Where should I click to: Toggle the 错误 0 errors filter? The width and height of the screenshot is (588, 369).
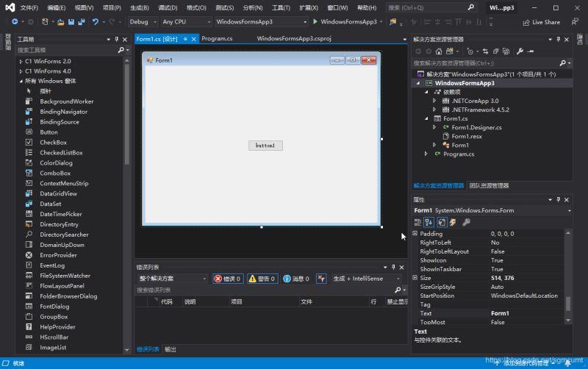tap(227, 279)
